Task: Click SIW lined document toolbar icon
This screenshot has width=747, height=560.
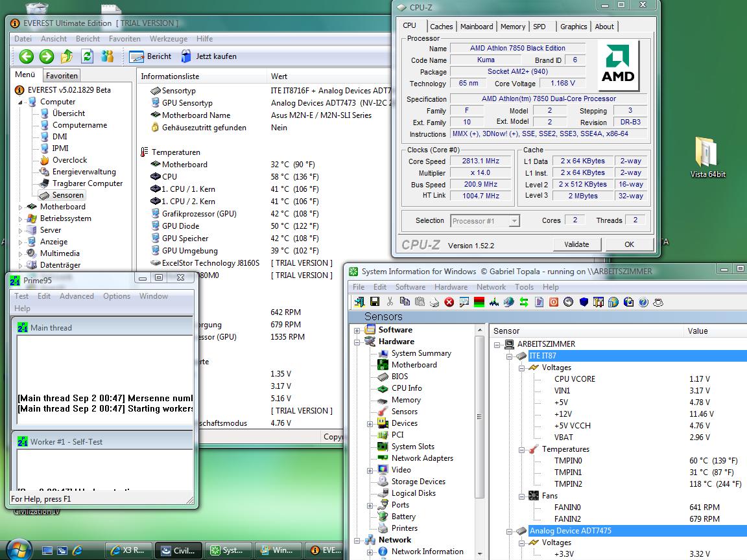Action: coord(539,302)
